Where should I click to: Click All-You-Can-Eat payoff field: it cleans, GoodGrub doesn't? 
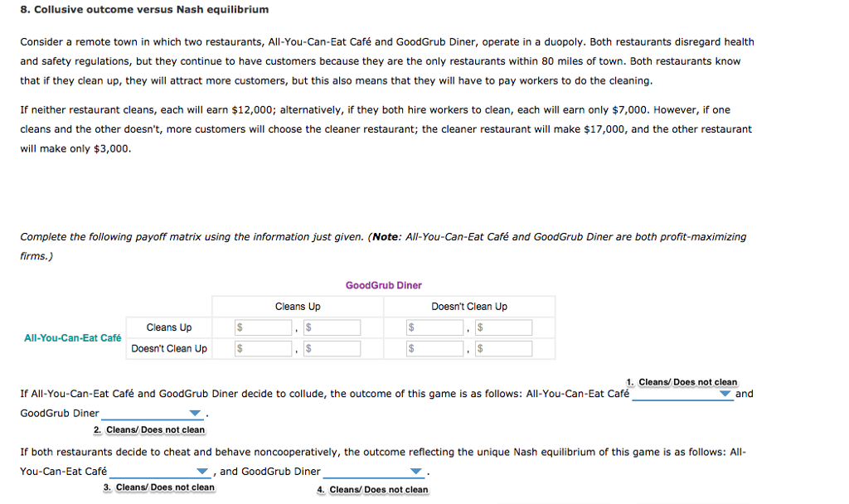coord(435,327)
